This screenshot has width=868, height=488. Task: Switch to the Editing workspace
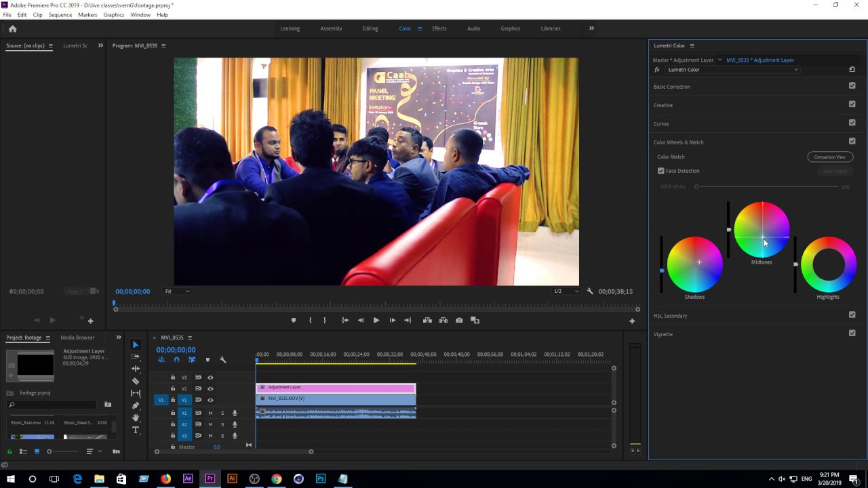click(370, 28)
